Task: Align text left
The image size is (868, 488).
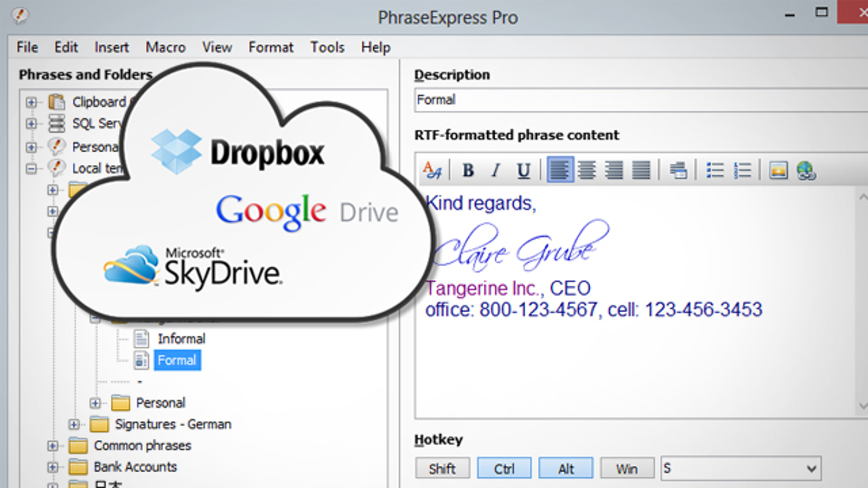Action: point(560,170)
